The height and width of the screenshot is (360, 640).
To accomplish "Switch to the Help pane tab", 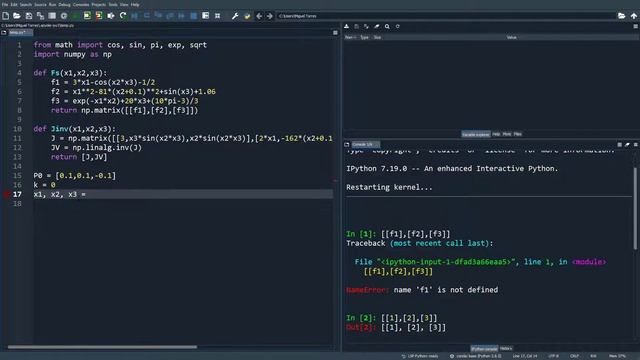I will click(496, 134).
